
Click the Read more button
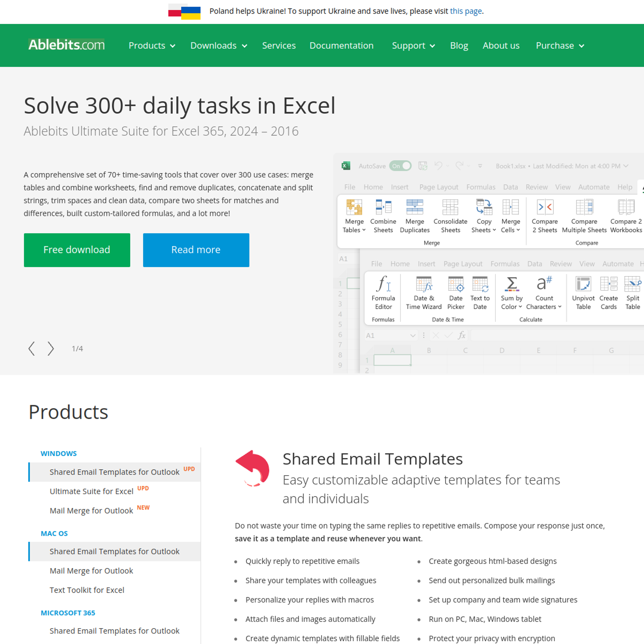pyautogui.click(x=196, y=250)
